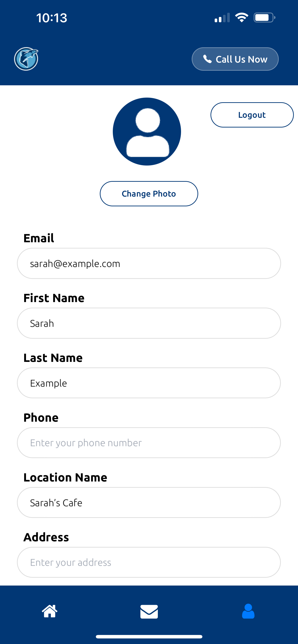The width and height of the screenshot is (298, 644).
Task: Select the Profile person tab
Action: pyautogui.click(x=248, y=611)
